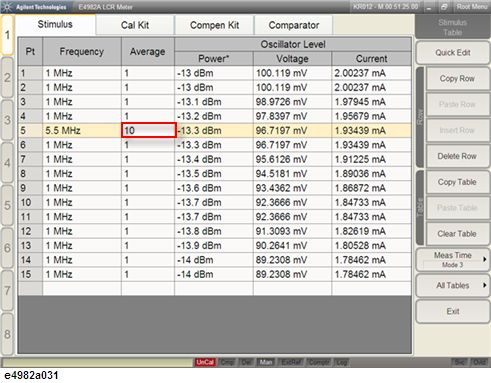Click Clear Table softkey

coord(457,234)
